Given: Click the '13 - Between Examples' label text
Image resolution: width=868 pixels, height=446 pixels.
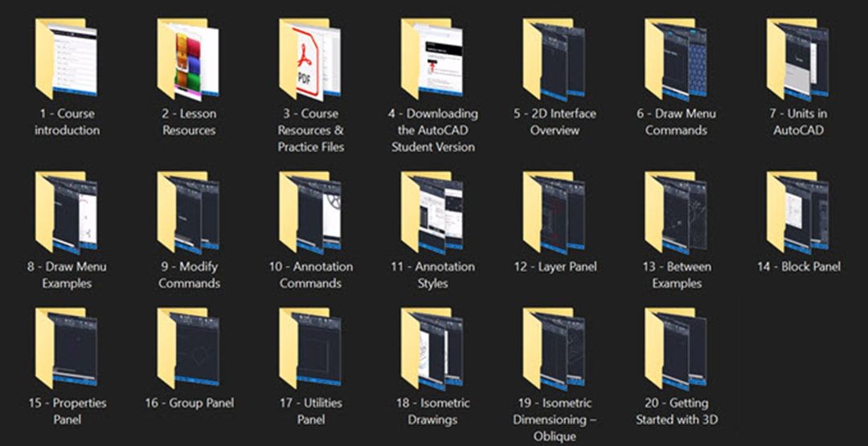Looking at the screenshot, I should point(677,275).
